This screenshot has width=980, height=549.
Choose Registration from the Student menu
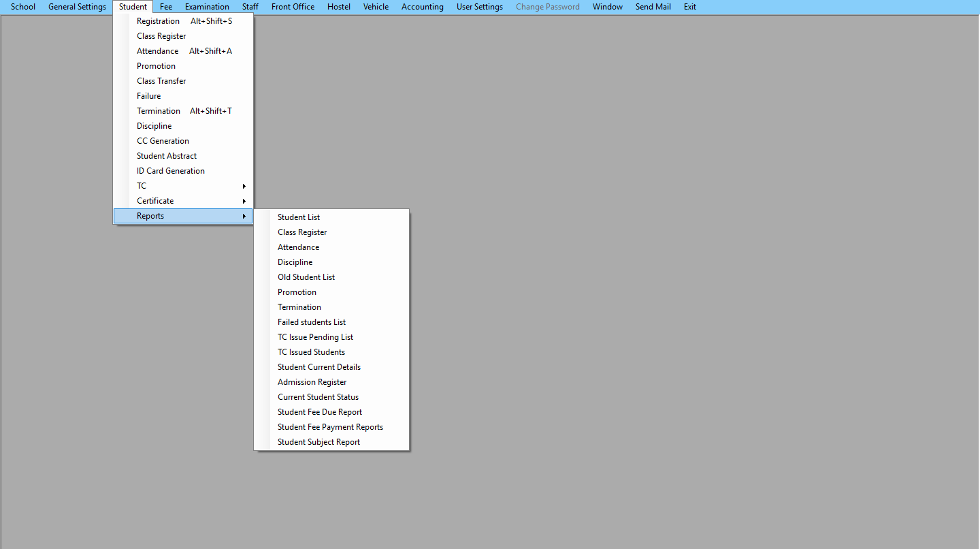(x=158, y=21)
